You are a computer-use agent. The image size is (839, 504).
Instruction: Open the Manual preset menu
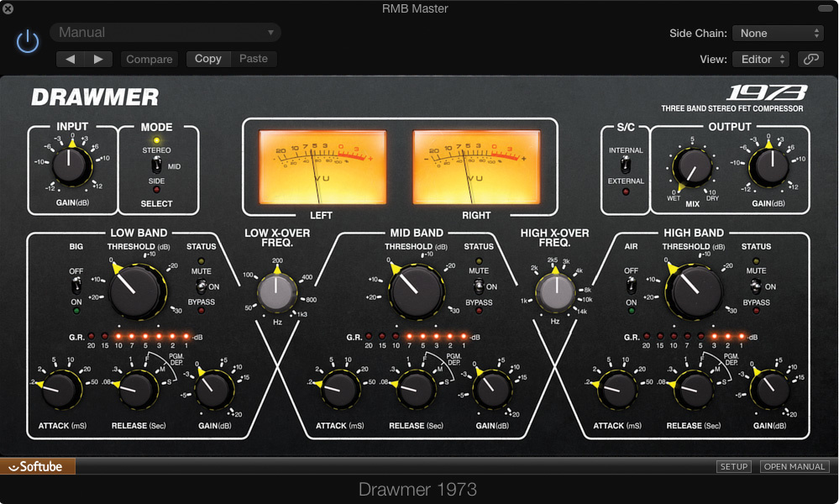164,32
